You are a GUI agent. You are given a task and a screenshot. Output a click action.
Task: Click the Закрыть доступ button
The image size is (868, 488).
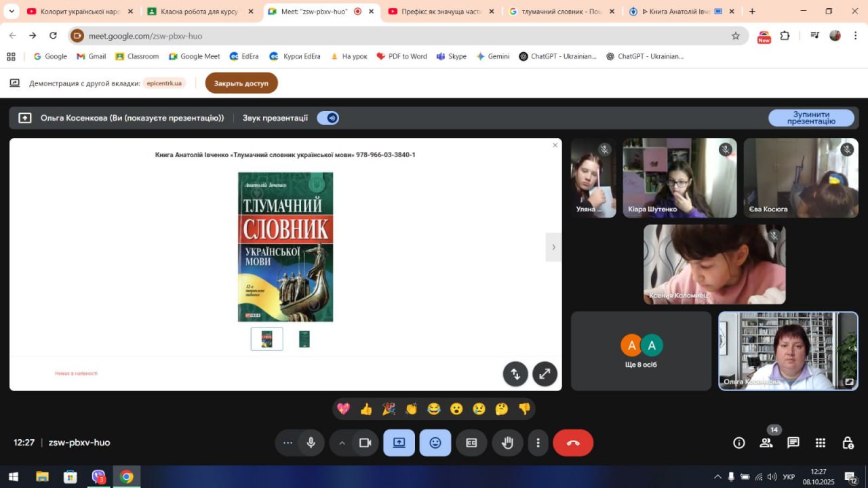click(x=241, y=83)
